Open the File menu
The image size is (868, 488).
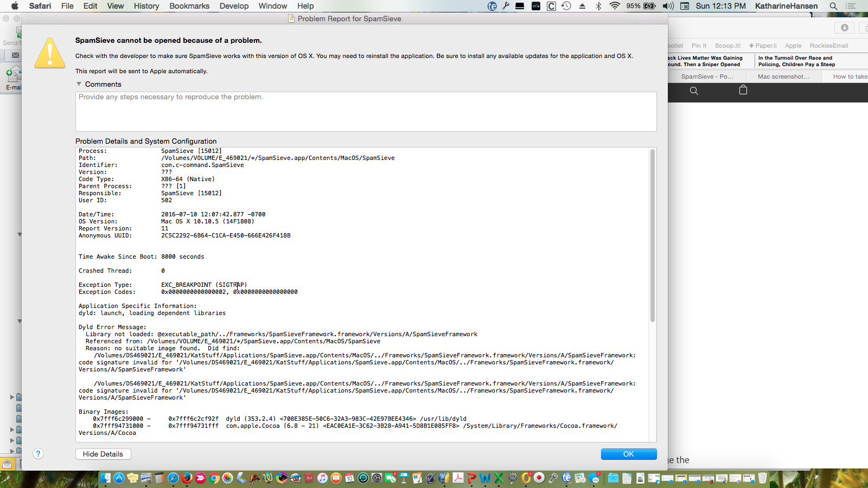pyautogui.click(x=67, y=6)
